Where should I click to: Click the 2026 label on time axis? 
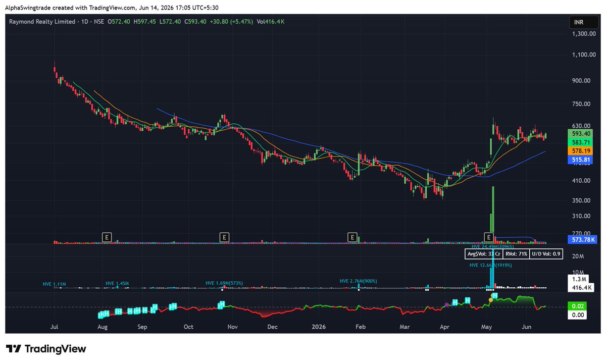click(x=319, y=327)
